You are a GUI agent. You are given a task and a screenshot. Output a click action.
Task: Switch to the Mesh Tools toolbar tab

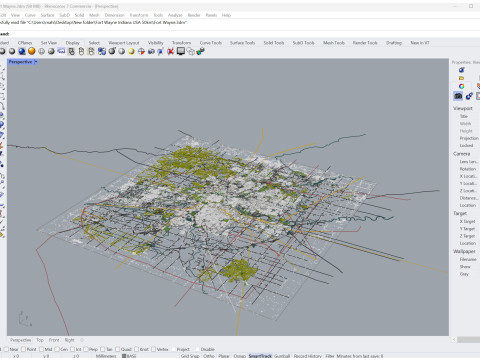coord(334,43)
